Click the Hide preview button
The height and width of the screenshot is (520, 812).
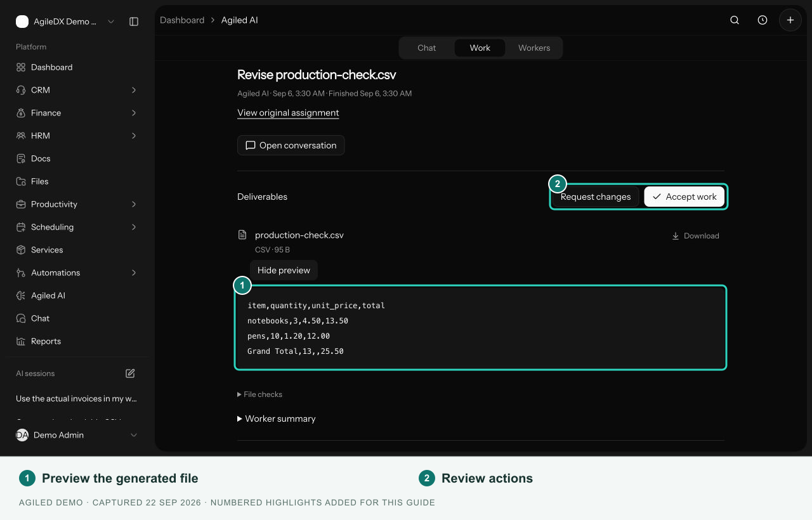[284, 270]
